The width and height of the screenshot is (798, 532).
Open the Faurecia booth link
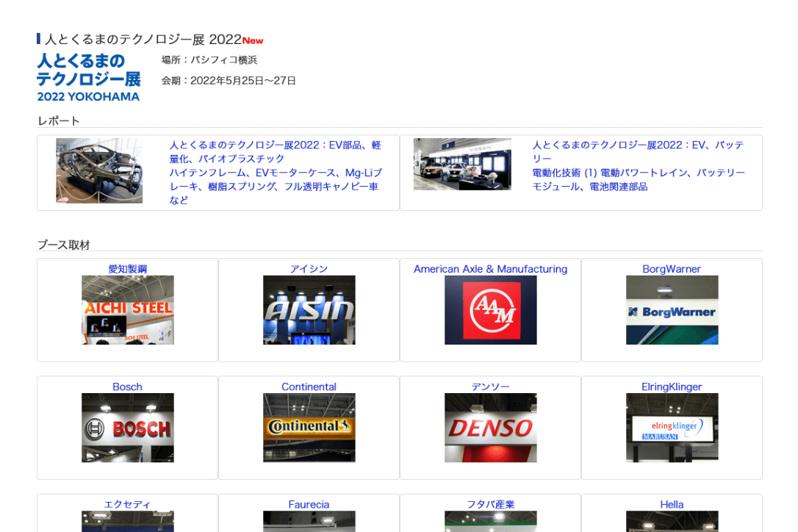tap(309, 505)
